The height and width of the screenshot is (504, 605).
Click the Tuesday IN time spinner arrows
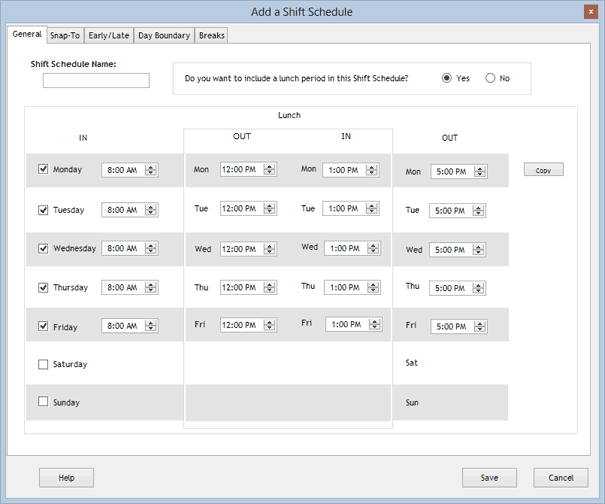tap(150, 210)
